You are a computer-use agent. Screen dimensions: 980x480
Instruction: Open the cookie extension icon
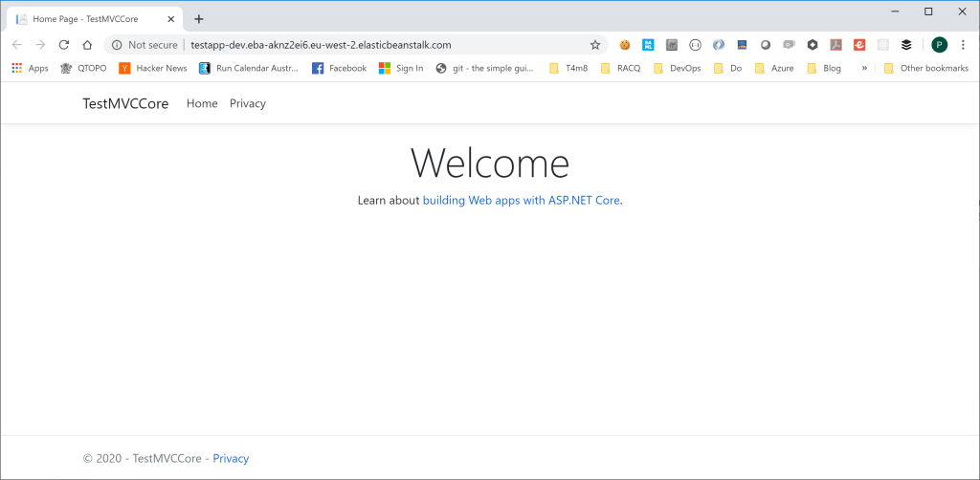(x=624, y=45)
